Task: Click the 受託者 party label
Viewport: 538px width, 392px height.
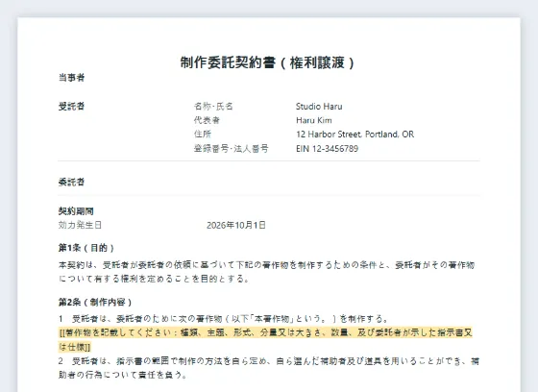Action: [71, 107]
